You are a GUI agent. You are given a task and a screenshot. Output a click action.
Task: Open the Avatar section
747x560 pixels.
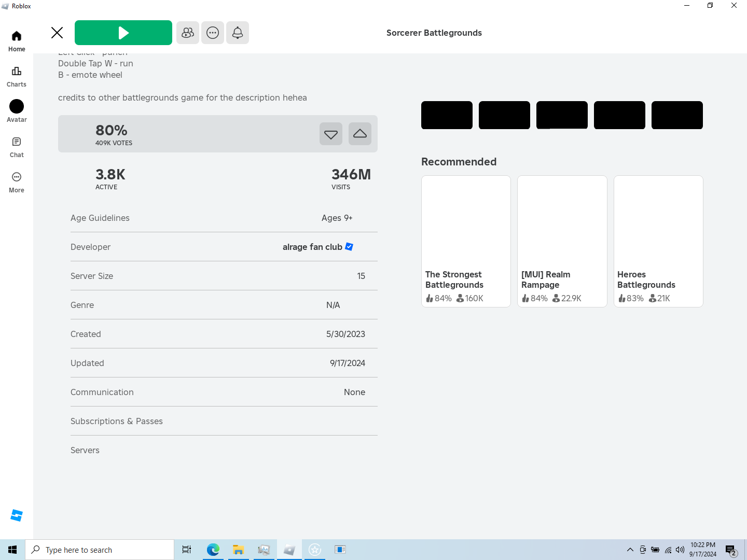(x=17, y=111)
